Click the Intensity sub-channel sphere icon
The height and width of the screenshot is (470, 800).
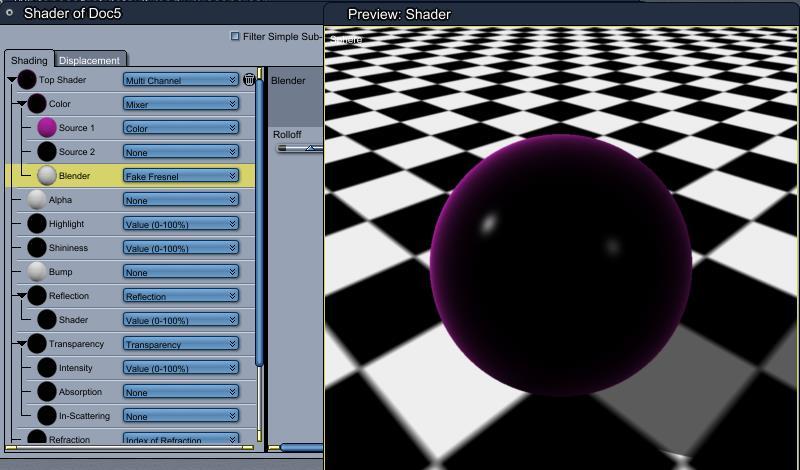[47, 367]
